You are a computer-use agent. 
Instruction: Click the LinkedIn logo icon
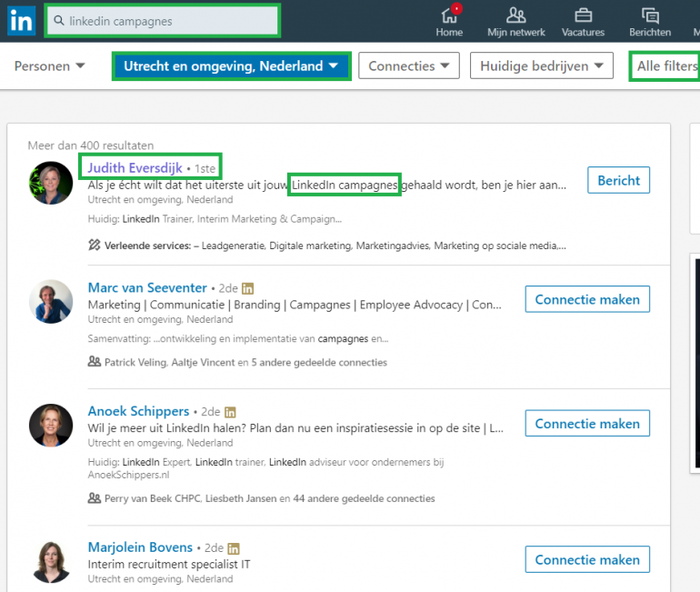[x=22, y=21]
